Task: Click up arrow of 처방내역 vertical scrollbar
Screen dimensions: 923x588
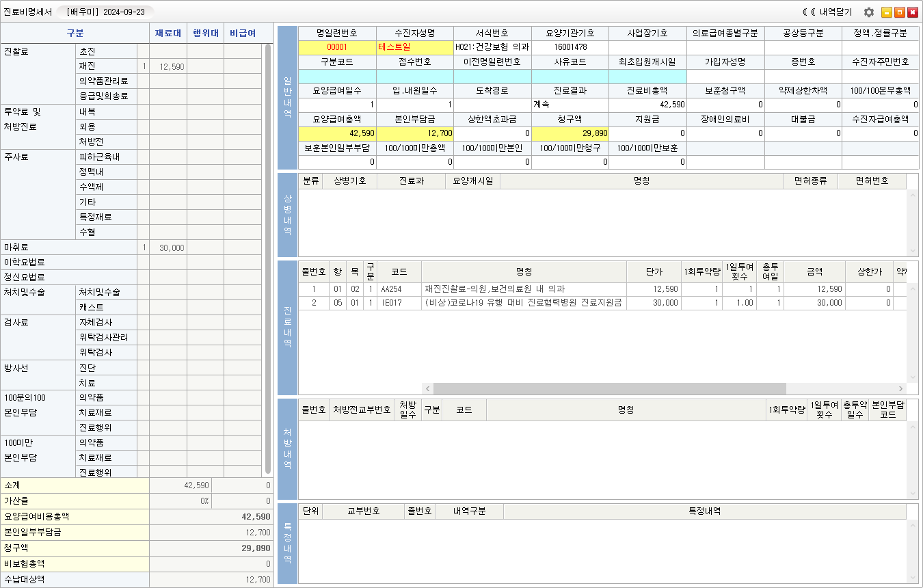Action: click(913, 428)
